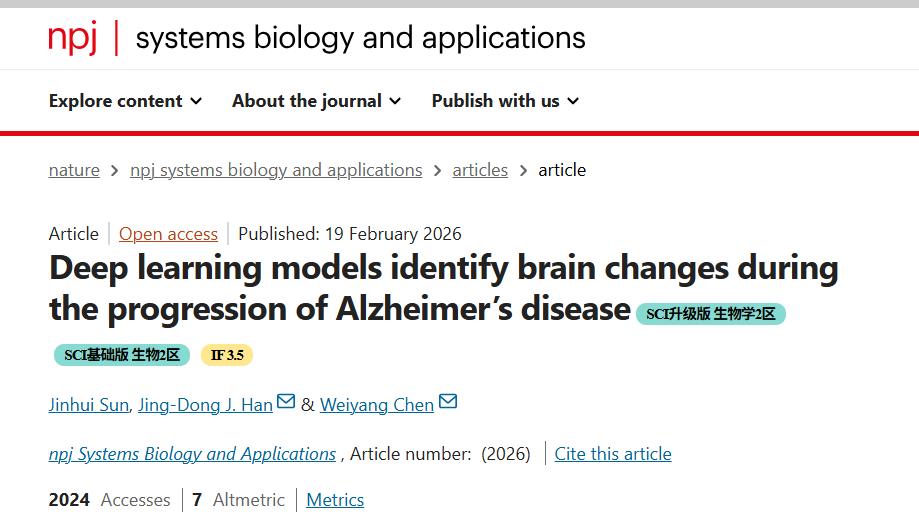View the article Metrics

335,500
